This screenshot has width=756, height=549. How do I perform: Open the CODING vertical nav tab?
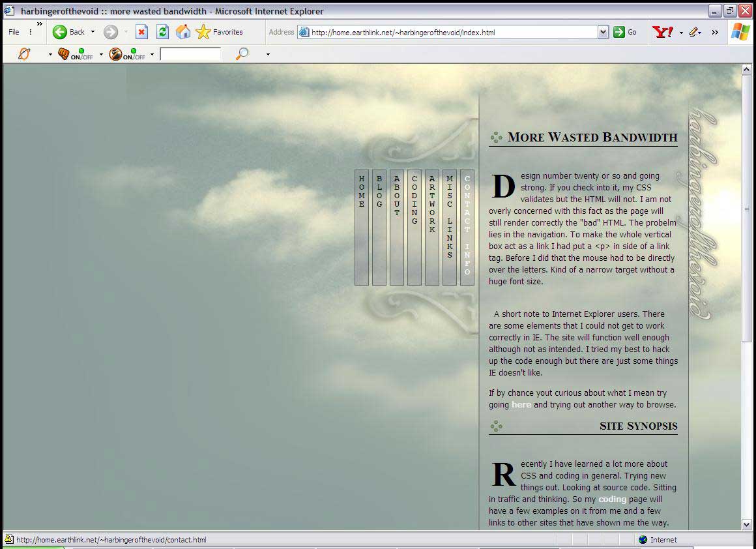pos(414,227)
